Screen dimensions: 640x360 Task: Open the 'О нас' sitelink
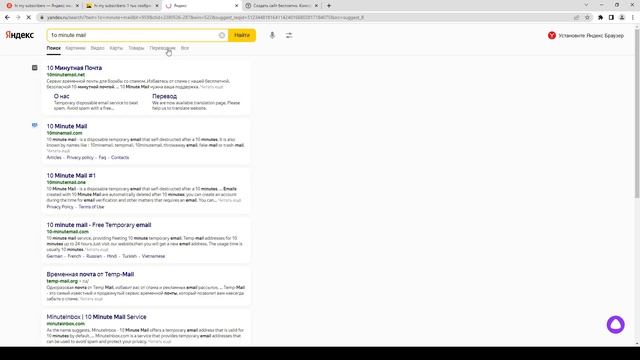[x=62, y=96]
